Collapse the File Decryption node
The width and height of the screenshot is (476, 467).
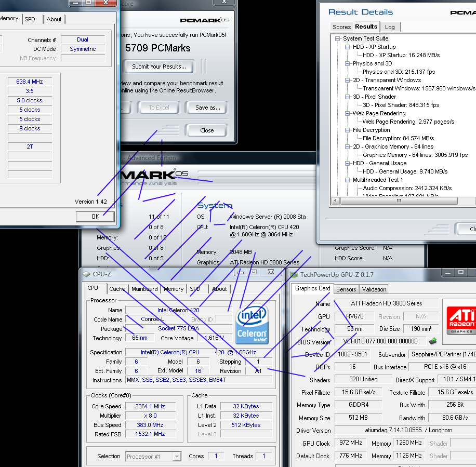tap(347, 130)
